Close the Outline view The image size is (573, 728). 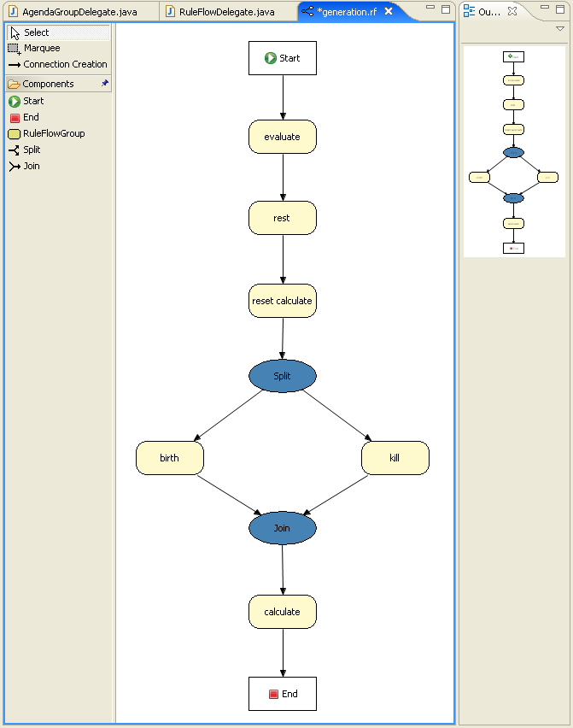point(512,11)
